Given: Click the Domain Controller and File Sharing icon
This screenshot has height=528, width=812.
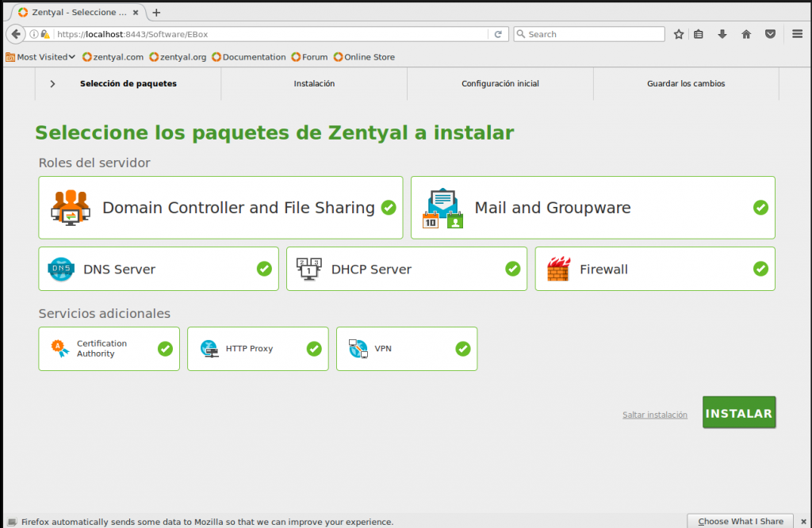Looking at the screenshot, I should pos(71,208).
